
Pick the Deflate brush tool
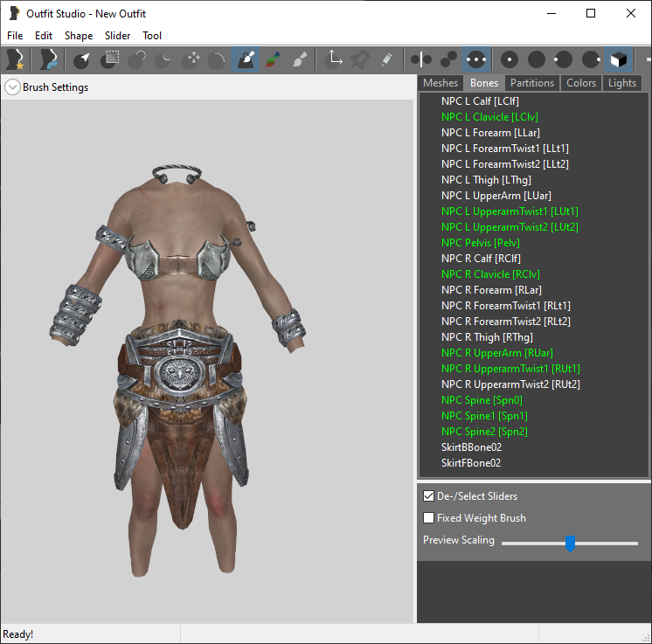[163, 59]
